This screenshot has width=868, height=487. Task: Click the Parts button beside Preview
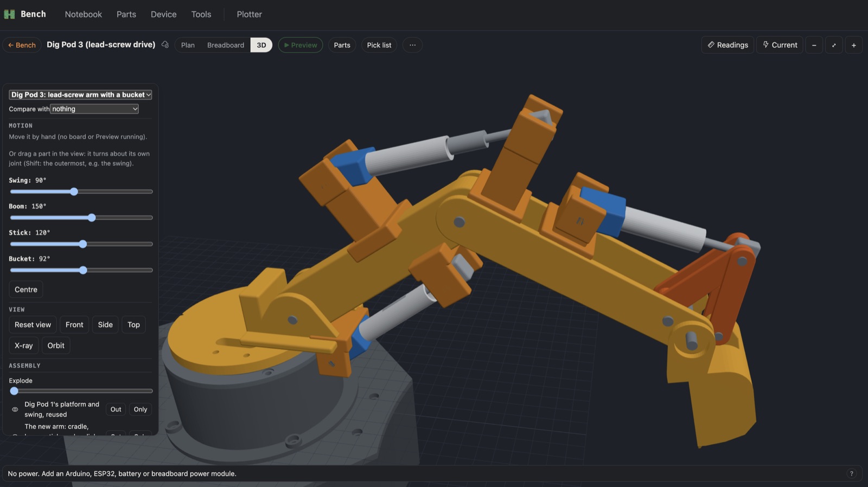coord(342,45)
